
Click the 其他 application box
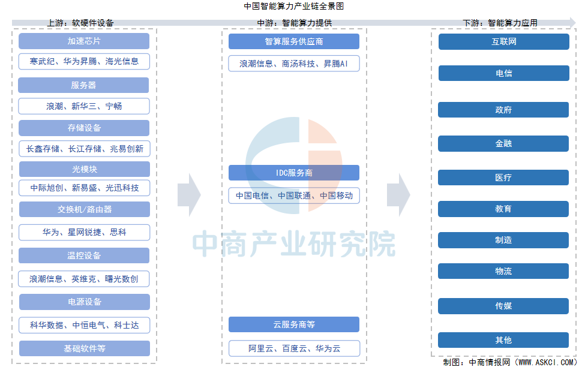503,341
